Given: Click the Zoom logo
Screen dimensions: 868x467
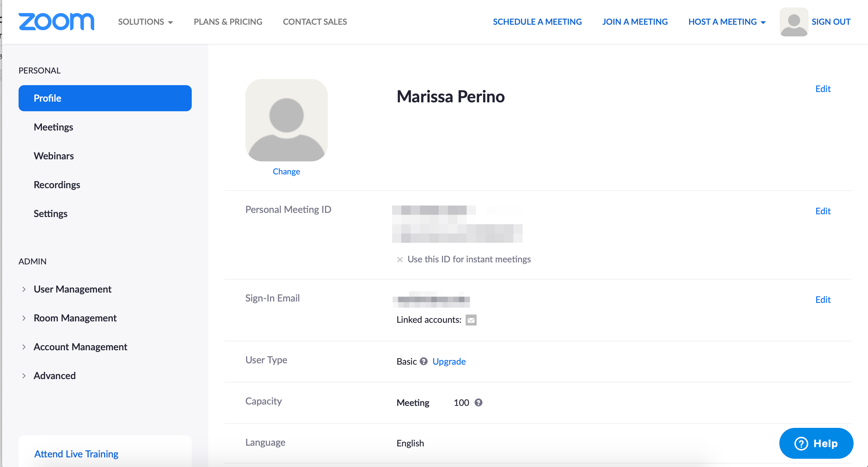Looking at the screenshot, I should (x=56, y=22).
